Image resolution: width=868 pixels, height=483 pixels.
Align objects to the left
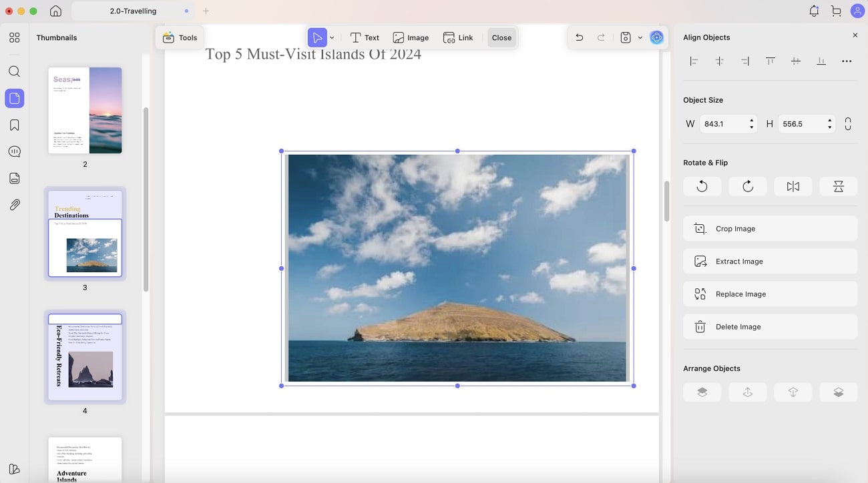(694, 61)
